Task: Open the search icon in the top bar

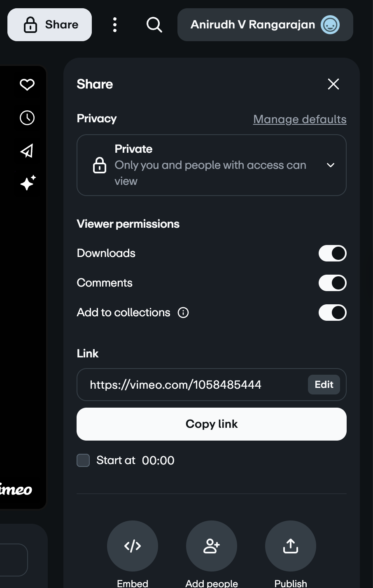Action: (x=154, y=25)
